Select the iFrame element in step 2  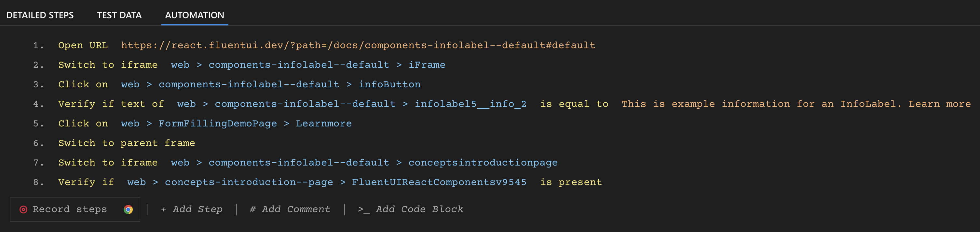(x=427, y=65)
